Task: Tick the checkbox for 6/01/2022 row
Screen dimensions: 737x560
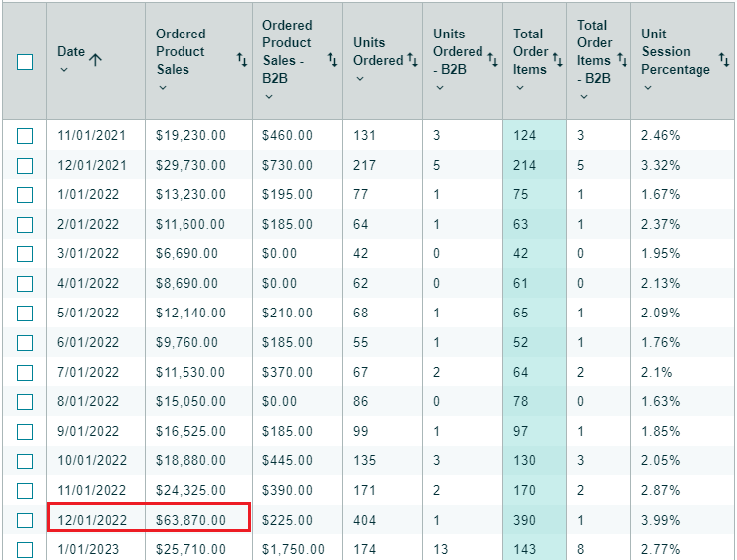Action: (x=25, y=342)
